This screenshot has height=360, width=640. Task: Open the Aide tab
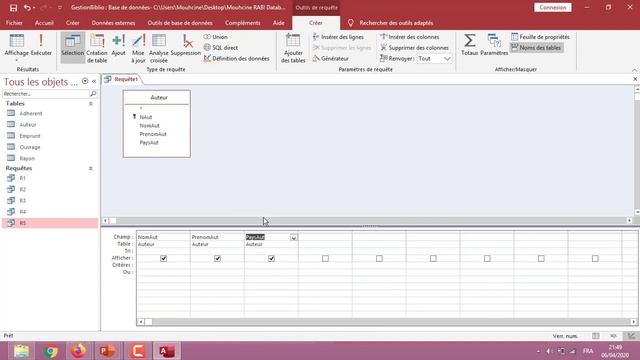278,23
